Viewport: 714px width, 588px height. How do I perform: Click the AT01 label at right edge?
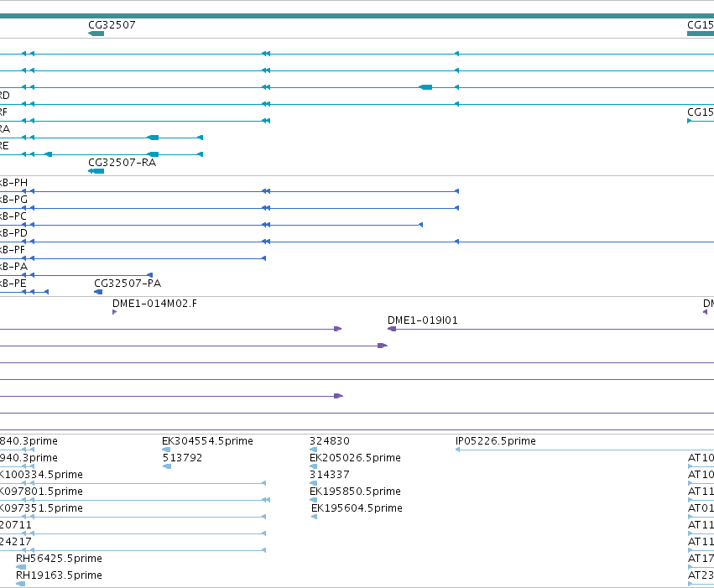pos(701,508)
